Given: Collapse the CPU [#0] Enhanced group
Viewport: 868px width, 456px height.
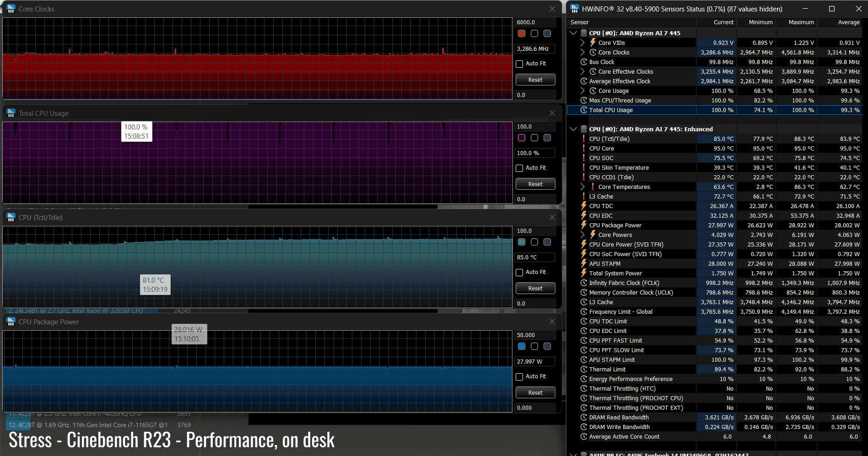Looking at the screenshot, I should [573, 129].
